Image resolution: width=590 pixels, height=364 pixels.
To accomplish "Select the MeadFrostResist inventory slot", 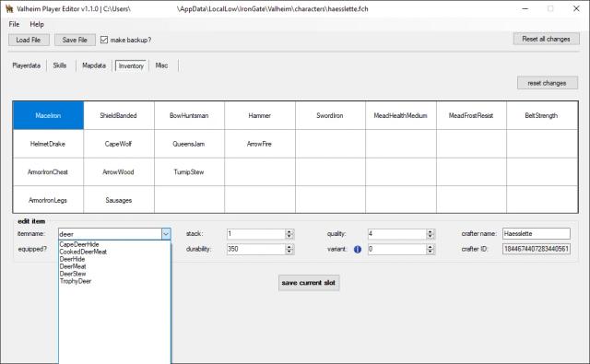I will (x=471, y=115).
